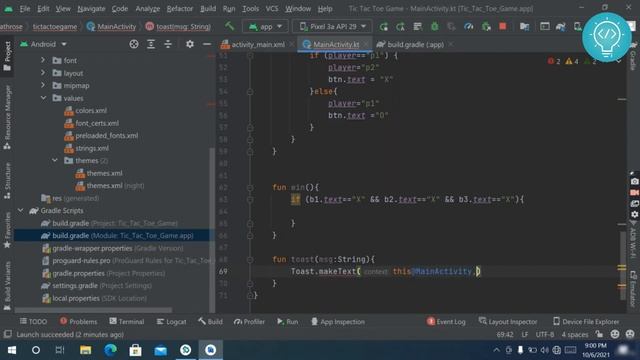Open the app run configuration dropdown

tap(265, 27)
